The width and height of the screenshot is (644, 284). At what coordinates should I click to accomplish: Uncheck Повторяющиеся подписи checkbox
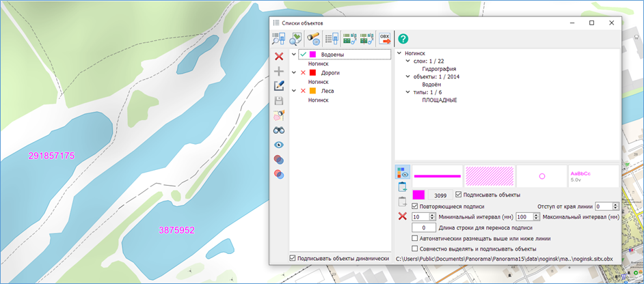[x=415, y=206]
